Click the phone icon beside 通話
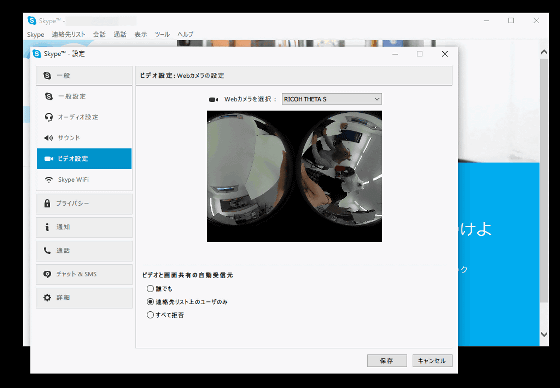 pyautogui.click(x=47, y=250)
